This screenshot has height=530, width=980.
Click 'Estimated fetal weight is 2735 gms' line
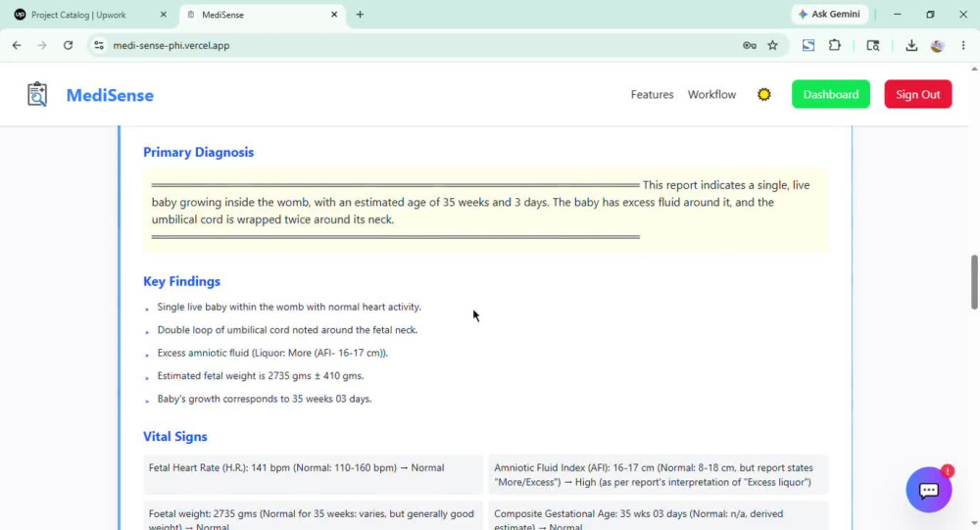coord(260,375)
